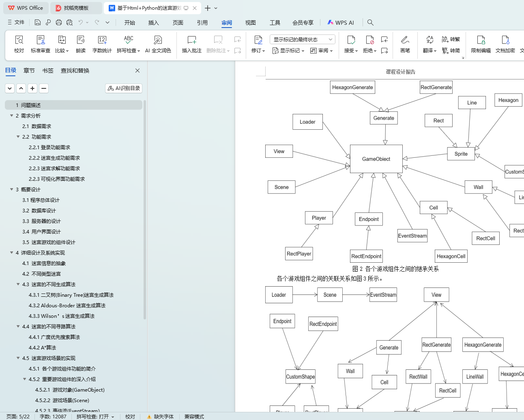524x420 pixels.
Task: Click the WPS Office home tab
Action: coord(26,8)
